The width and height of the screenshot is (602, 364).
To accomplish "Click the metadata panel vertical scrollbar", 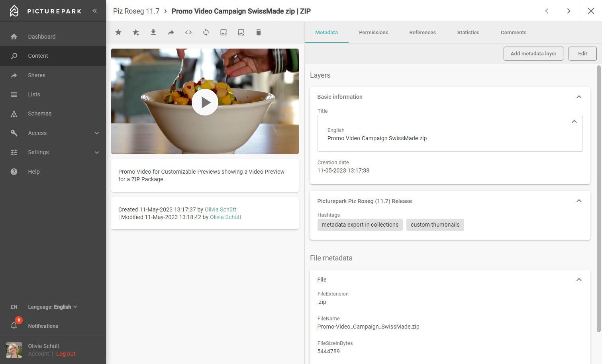I will click(x=598, y=198).
